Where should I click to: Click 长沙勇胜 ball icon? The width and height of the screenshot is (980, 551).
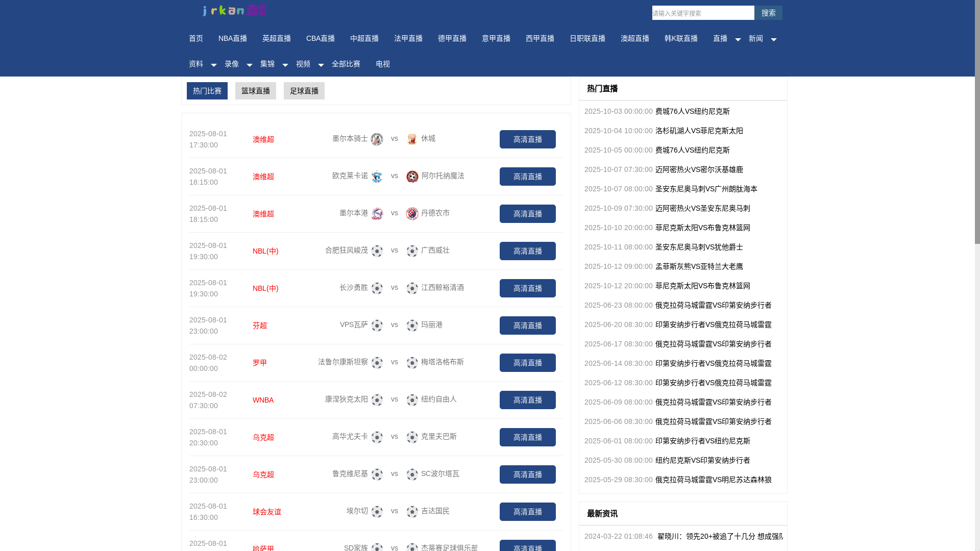tap(377, 288)
